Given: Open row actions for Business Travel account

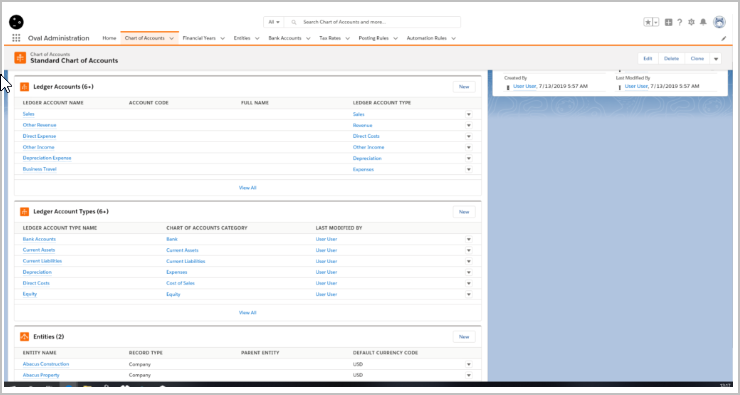Looking at the screenshot, I should click(x=469, y=169).
